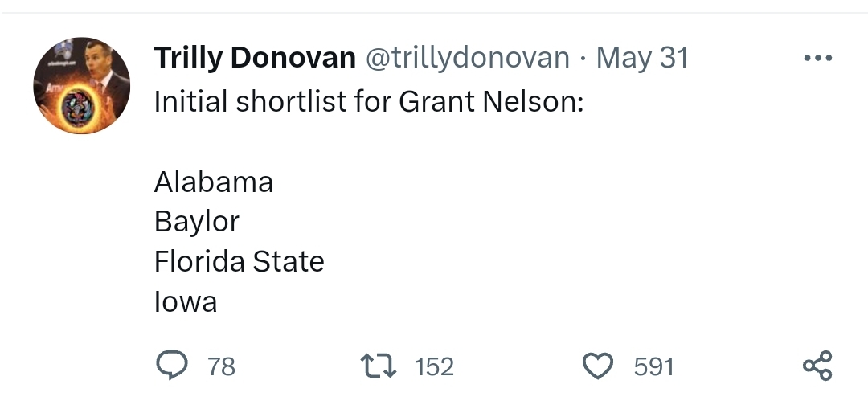This screenshot has width=868, height=405.
Task: Open Trilly Donovan's profile picture
Action: tap(82, 86)
